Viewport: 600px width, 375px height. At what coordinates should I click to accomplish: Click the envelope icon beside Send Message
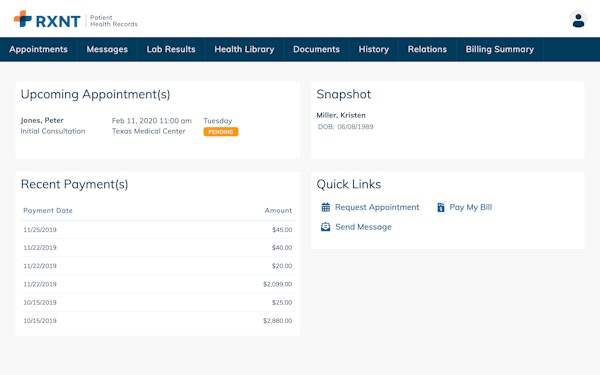325,227
